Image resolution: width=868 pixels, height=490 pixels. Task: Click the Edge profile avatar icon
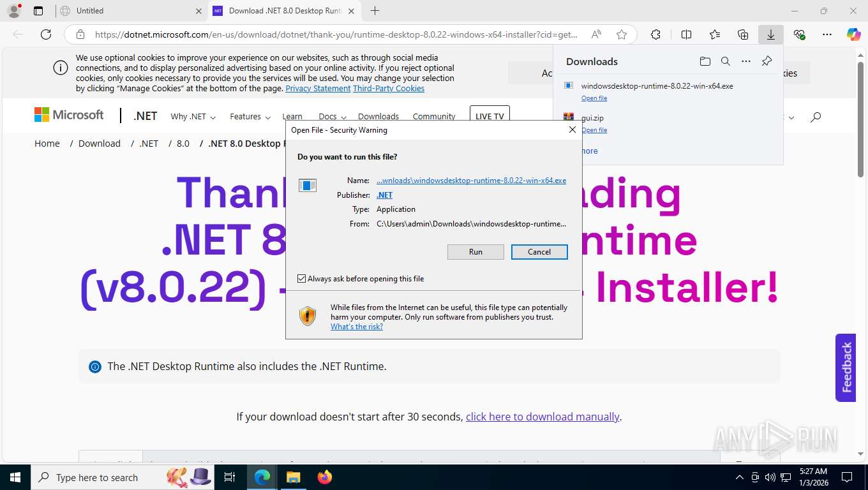14,10
